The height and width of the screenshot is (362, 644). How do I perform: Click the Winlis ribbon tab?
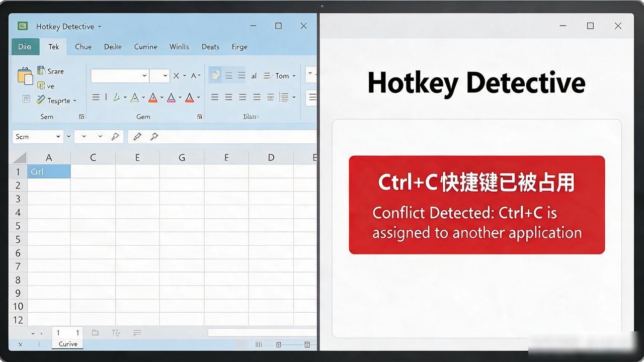click(x=179, y=47)
